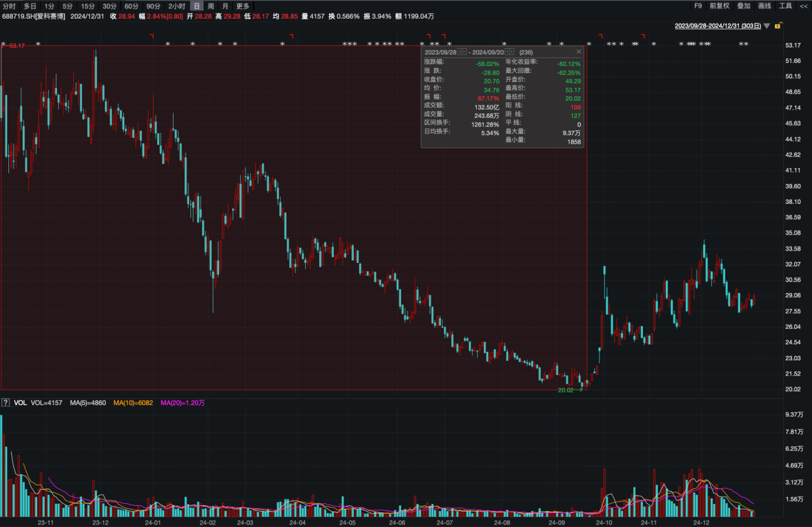Select the 日 daily period tab
This screenshot has height=527, width=812.
pyautogui.click(x=197, y=6)
